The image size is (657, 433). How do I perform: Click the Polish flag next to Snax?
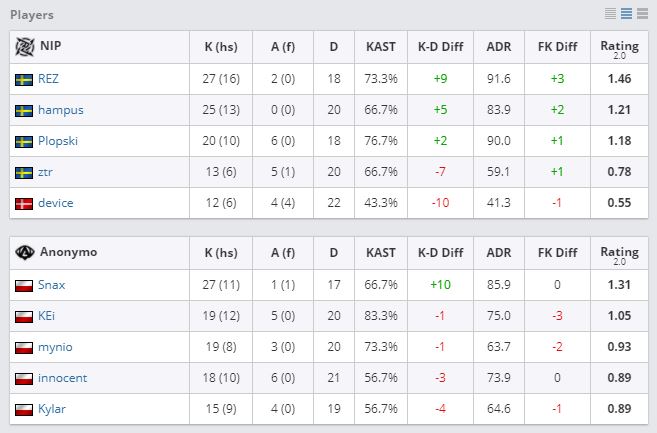24,285
